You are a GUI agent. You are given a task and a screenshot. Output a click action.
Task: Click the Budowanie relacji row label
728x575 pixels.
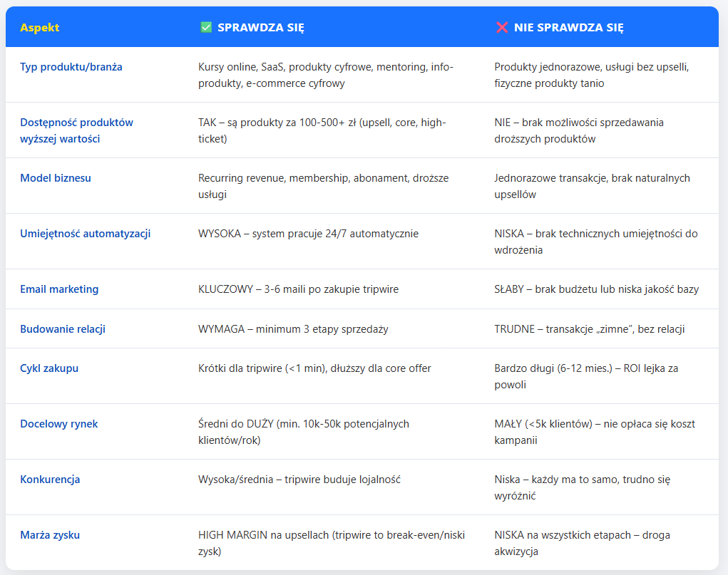tap(63, 329)
